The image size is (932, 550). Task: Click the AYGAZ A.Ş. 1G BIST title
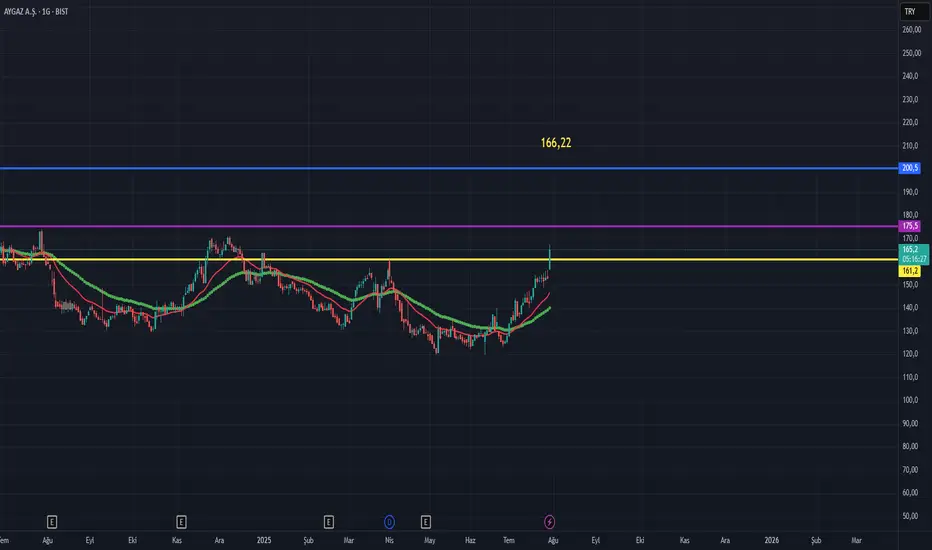pyautogui.click(x=36, y=11)
